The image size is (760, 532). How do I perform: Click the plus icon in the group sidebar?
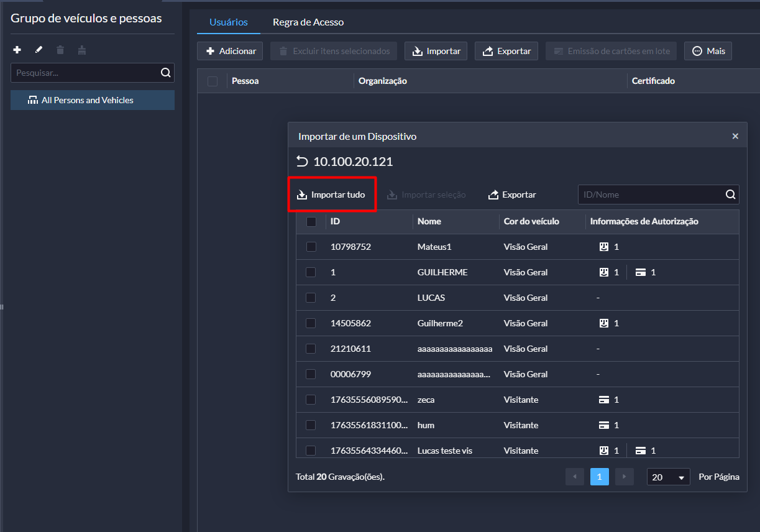[x=17, y=50]
